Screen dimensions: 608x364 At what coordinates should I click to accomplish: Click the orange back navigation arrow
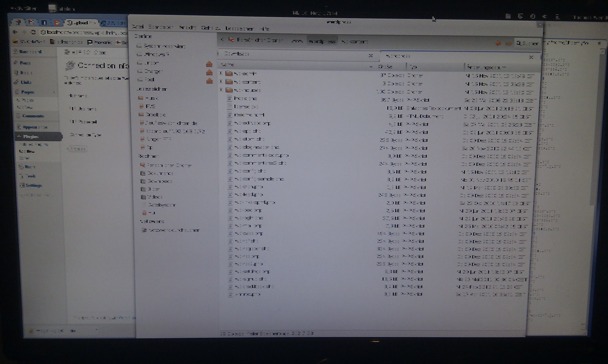(498, 43)
